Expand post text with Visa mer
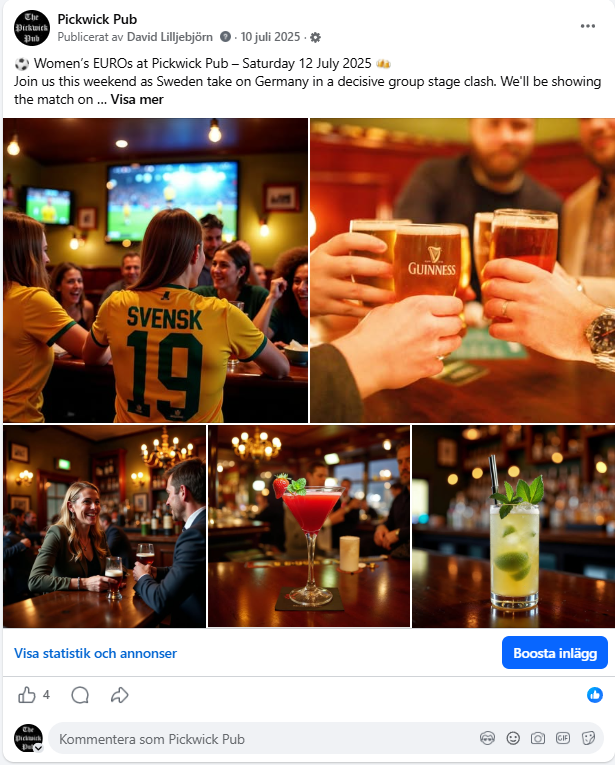Viewport: 615px width, 765px height. click(x=137, y=100)
